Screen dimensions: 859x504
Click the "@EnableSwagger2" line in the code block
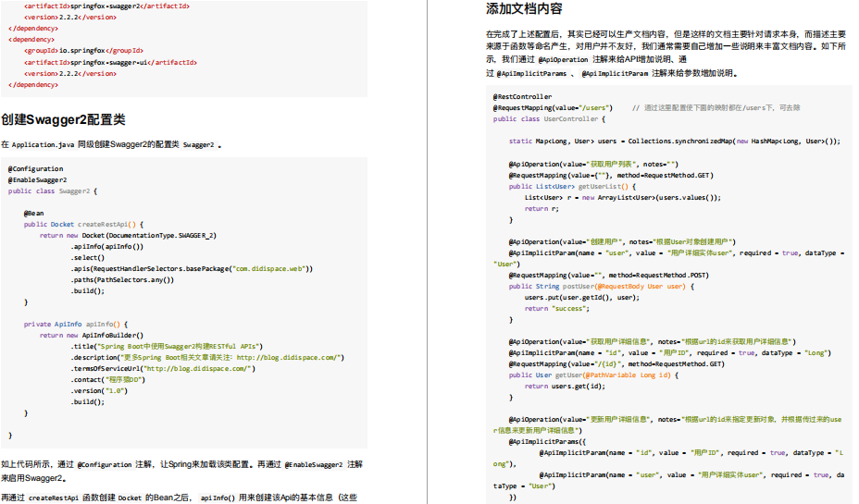click(x=37, y=180)
